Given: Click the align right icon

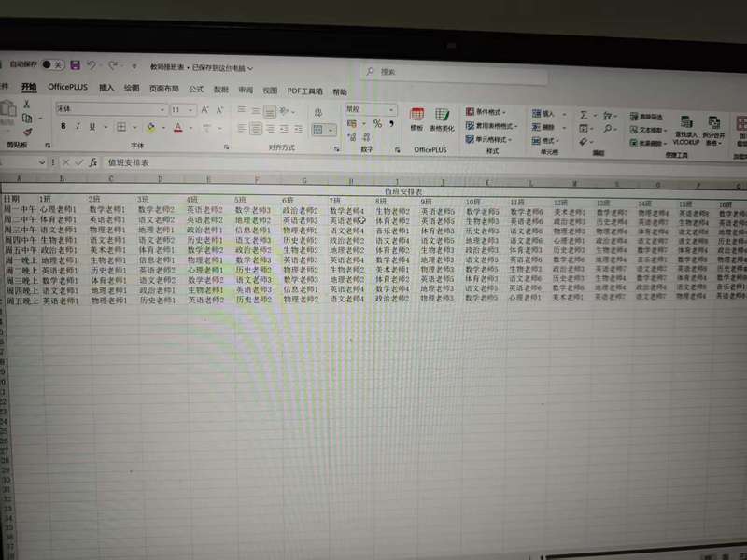Looking at the screenshot, I should click(x=270, y=129).
